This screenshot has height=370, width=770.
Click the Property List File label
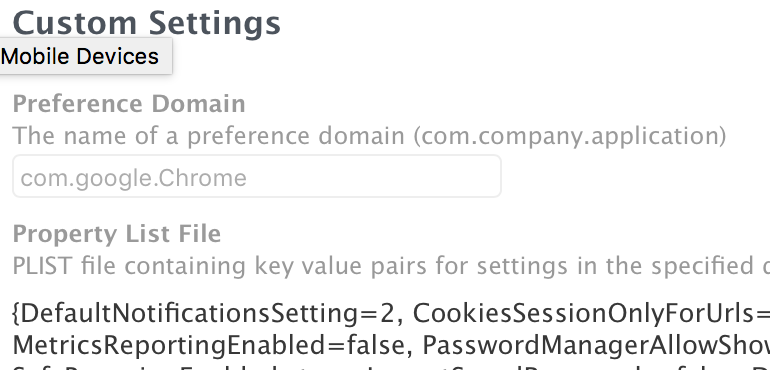[x=117, y=234]
